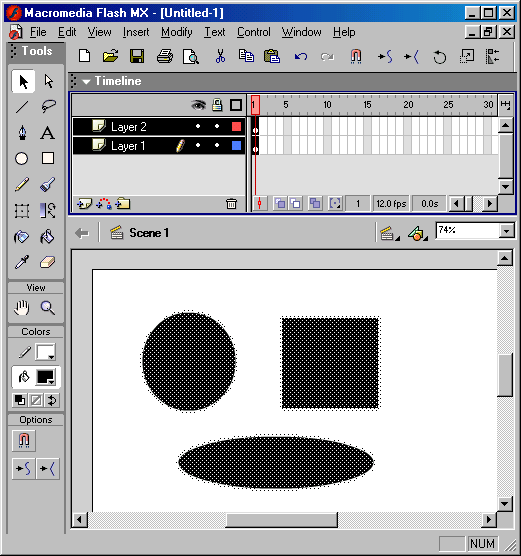Collapse the Timeline panel triangle
The image size is (521, 556).
pos(86,82)
